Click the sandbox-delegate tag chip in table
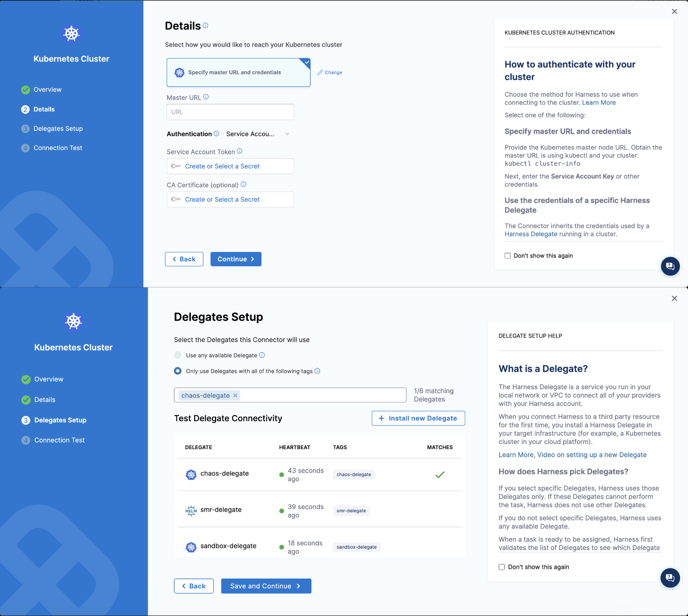688x616 pixels. (x=357, y=547)
